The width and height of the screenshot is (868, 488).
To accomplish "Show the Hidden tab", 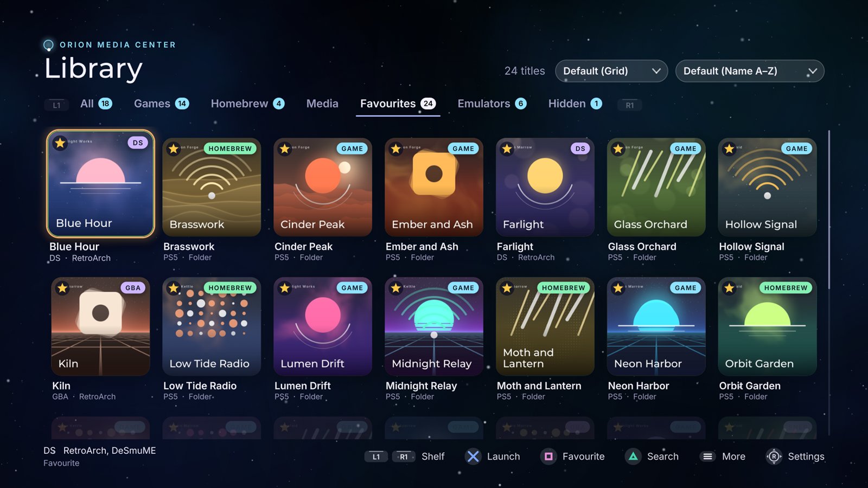I will click(575, 104).
